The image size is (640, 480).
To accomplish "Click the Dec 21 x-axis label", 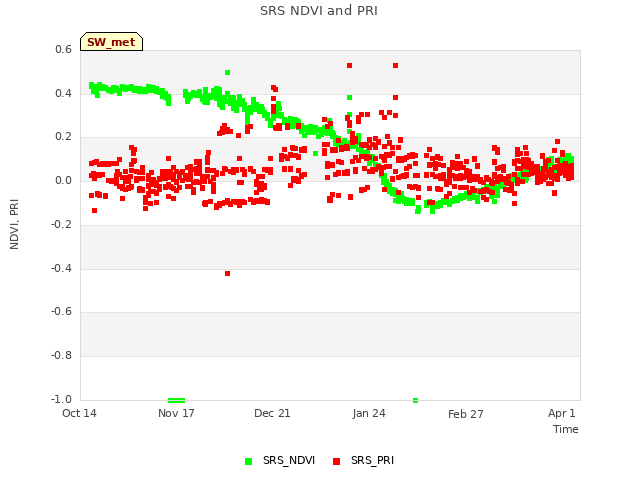I will pos(272,413).
